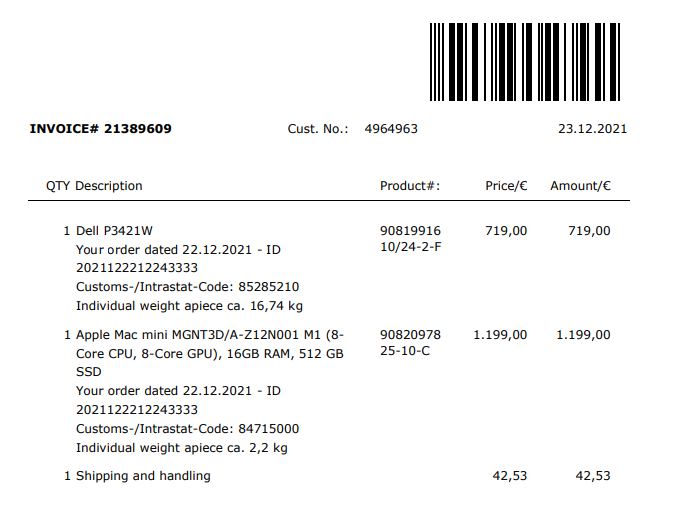Click the 16,74 kg weight line
Image resolution: width=682 pixels, height=531 pixels.
click(189, 306)
